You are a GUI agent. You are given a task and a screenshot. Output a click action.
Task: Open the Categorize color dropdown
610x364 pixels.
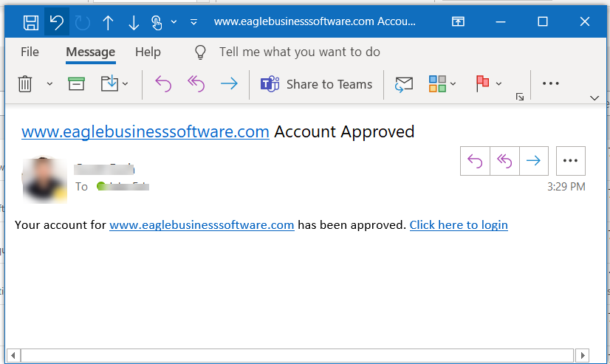pos(453,84)
